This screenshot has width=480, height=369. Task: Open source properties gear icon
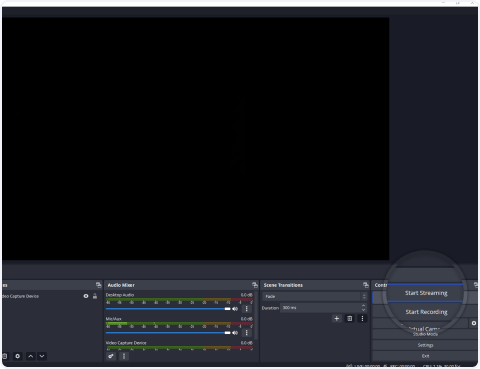pos(18,356)
